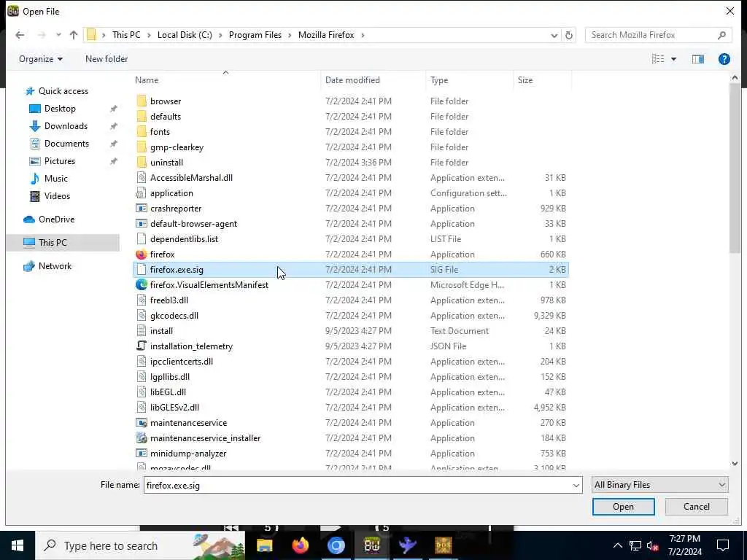Select the firefox.VisualElementsManifest Edge icon

tap(141, 285)
